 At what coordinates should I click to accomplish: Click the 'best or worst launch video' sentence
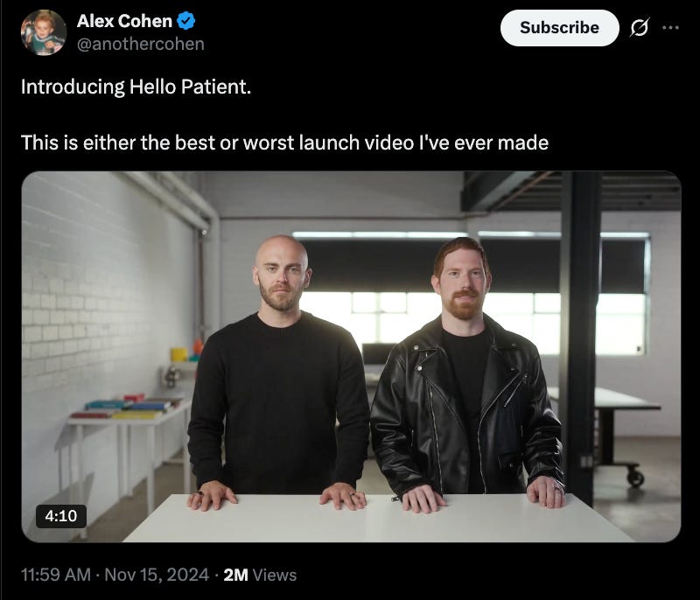[285, 143]
